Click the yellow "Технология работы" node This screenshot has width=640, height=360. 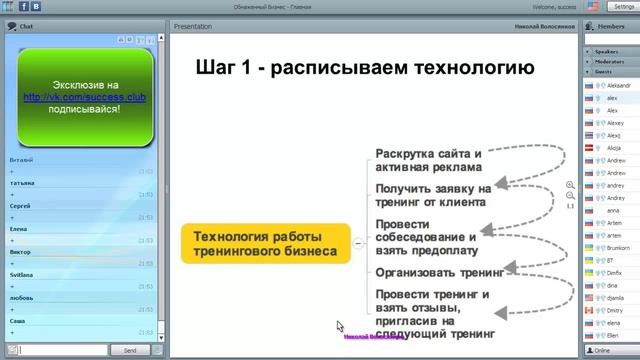pos(266,244)
